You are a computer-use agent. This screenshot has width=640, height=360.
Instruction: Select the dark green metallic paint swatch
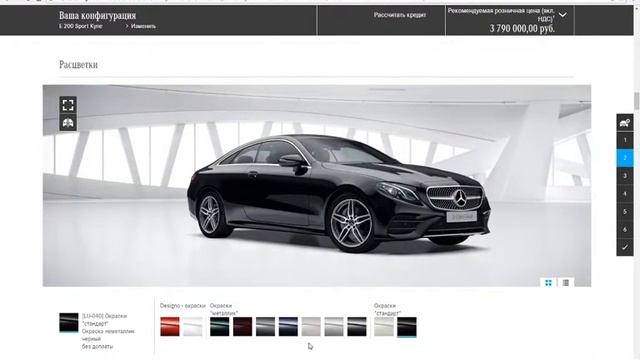220,327
